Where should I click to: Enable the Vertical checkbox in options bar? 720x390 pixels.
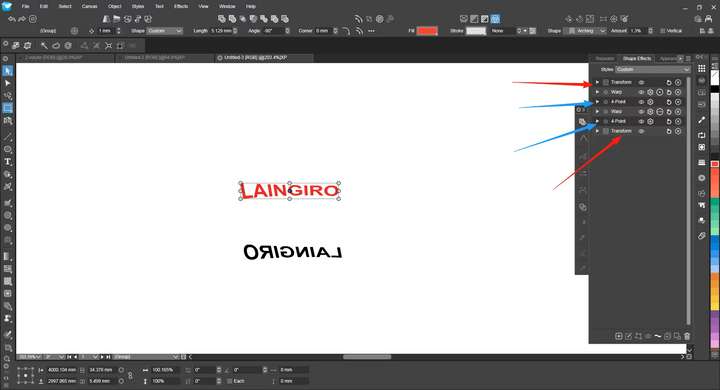pyautogui.click(x=662, y=31)
